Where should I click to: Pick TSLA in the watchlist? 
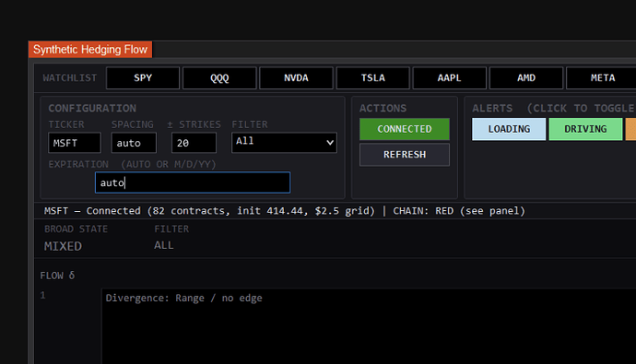pos(372,77)
